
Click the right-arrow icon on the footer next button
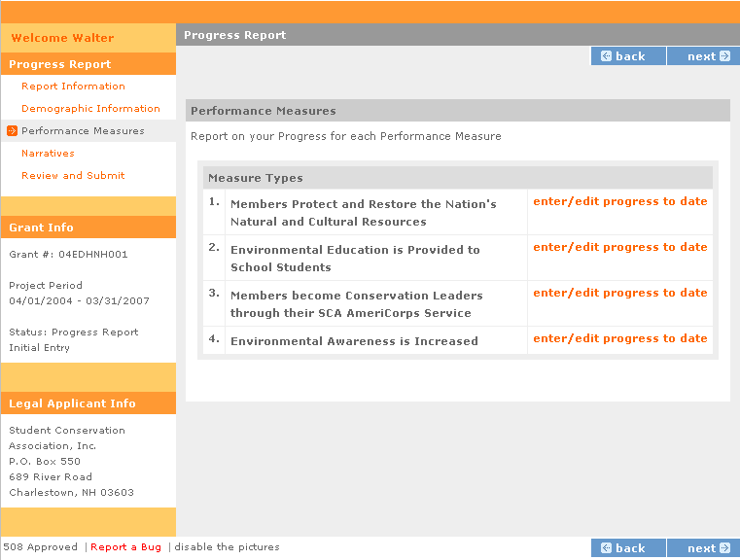(723, 548)
